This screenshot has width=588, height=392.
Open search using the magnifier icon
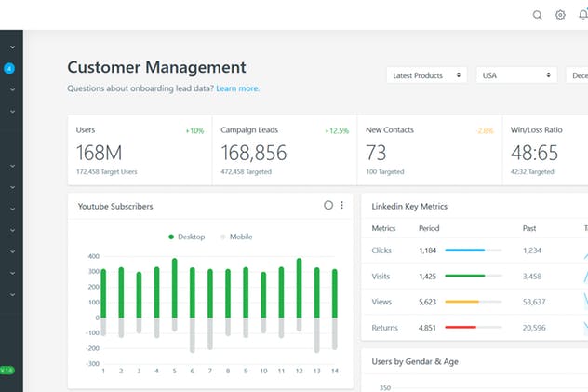tap(537, 15)
